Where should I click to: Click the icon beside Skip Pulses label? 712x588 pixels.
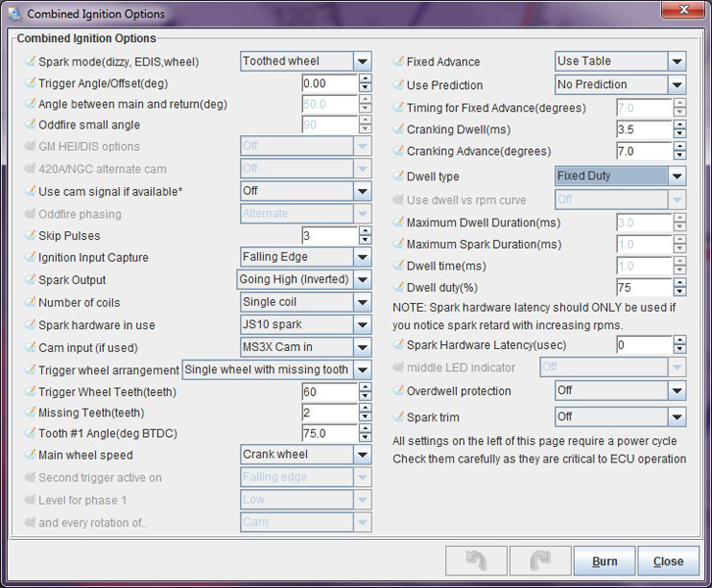click(29, 236)
